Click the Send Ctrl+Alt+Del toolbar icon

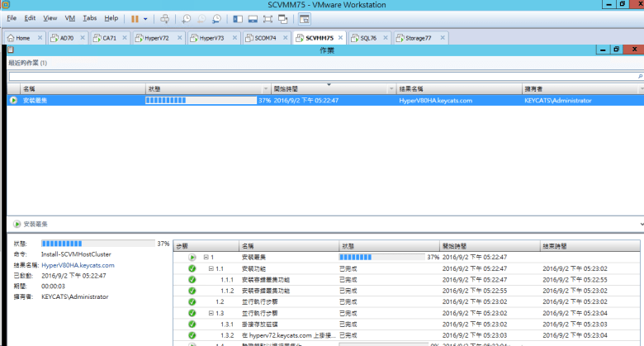164,18
